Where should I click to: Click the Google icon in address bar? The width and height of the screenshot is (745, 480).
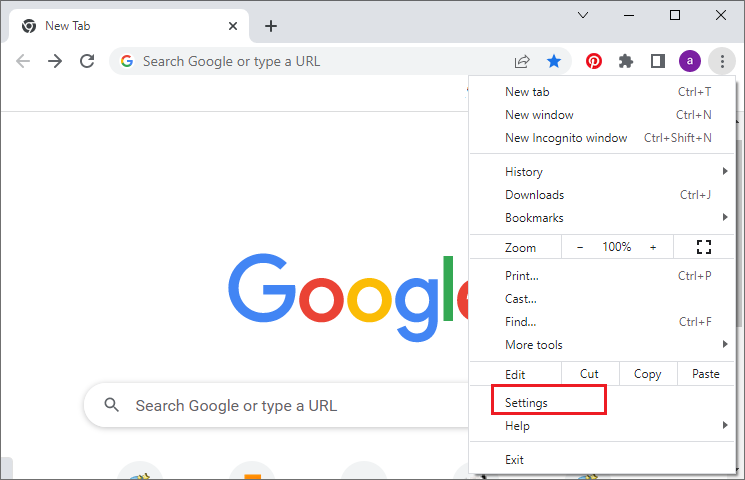[x=127, y=61]
